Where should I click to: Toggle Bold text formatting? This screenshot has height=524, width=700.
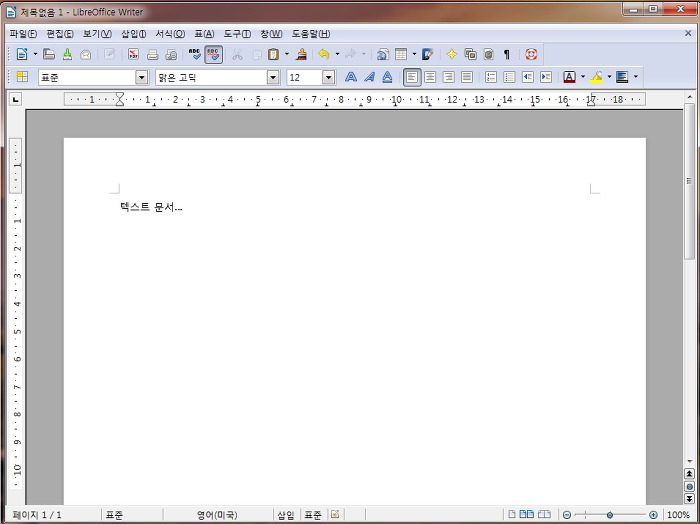351,77
